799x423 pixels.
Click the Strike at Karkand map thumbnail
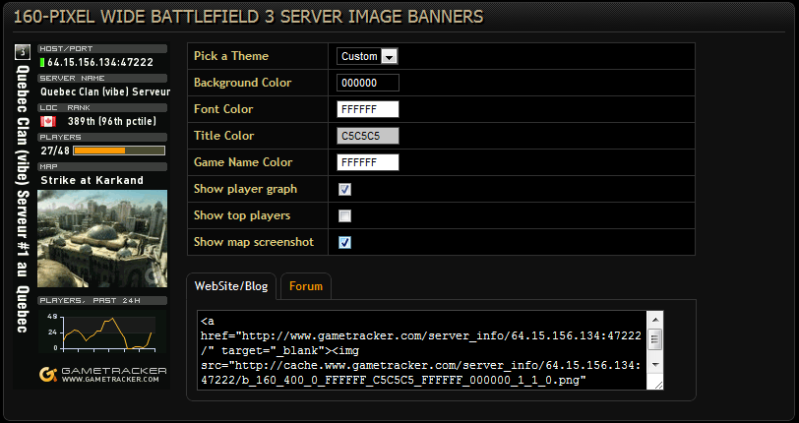(102, 239)
